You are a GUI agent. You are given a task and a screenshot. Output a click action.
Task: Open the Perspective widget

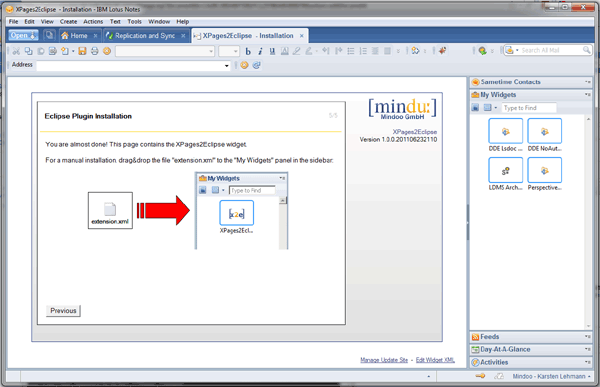[545, 174]
